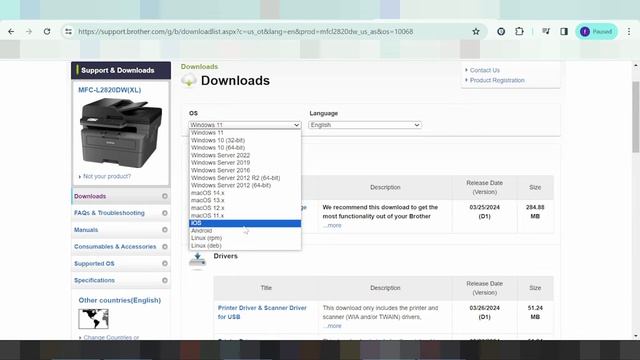The height and width of the screenshot is (360, 640).
Task: Click the Downloads breadcrumb above the heading
Action: tap(199, 67)
